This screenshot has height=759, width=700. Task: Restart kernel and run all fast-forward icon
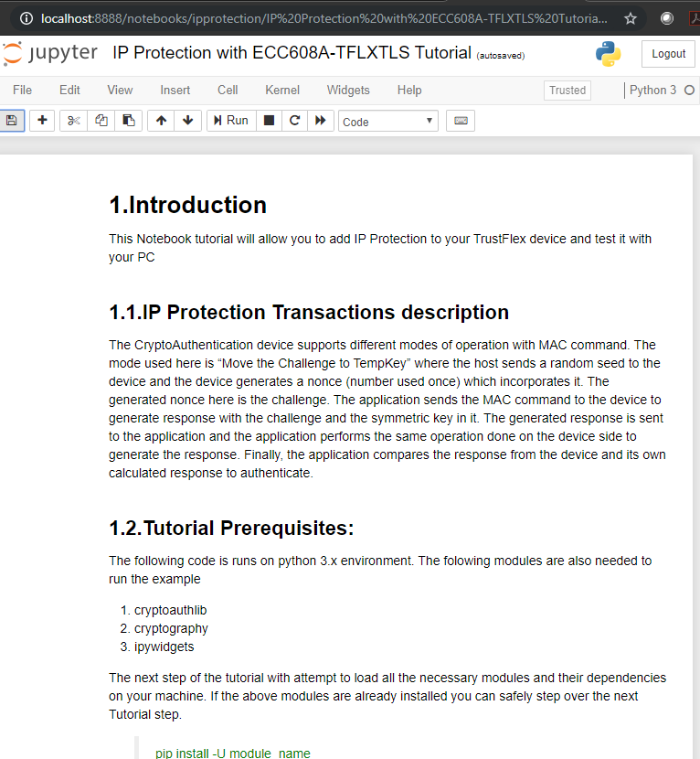[320, 121]
